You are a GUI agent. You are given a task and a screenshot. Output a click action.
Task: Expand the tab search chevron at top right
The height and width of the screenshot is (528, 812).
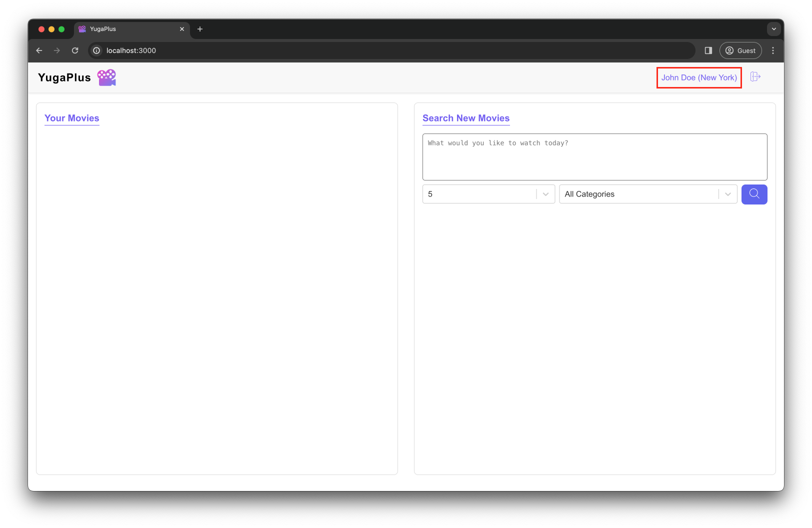[773, 29]
